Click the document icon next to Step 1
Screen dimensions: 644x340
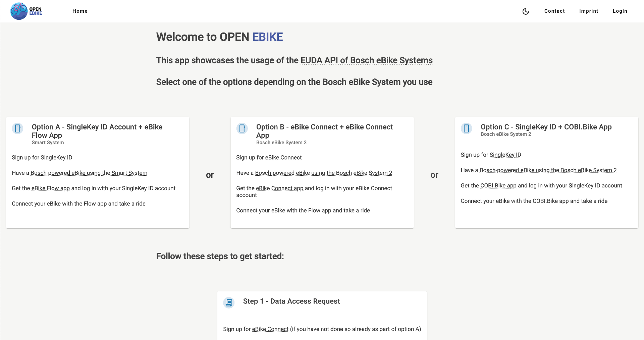(x=229, y=302)
